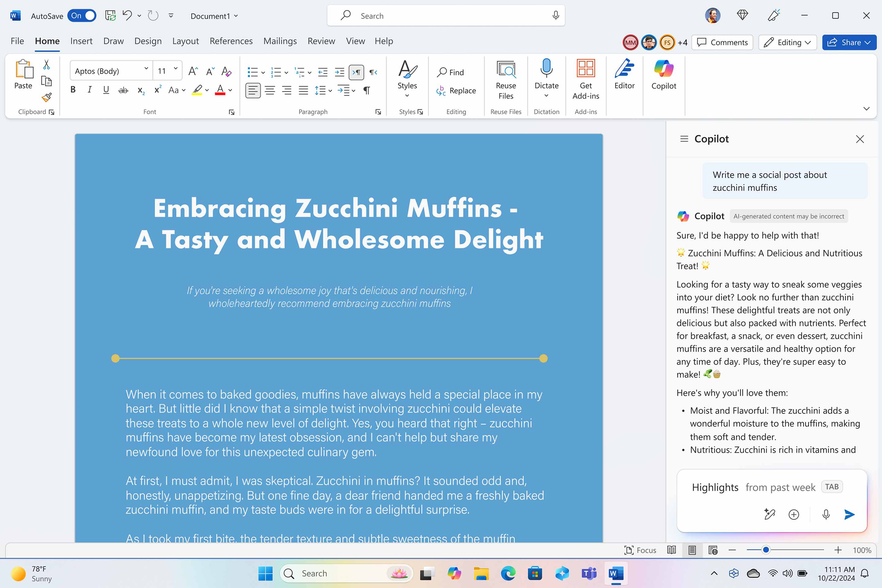Switch to the References tab
The height and width of the screenshot is (588, 882).
click(231, 41)
